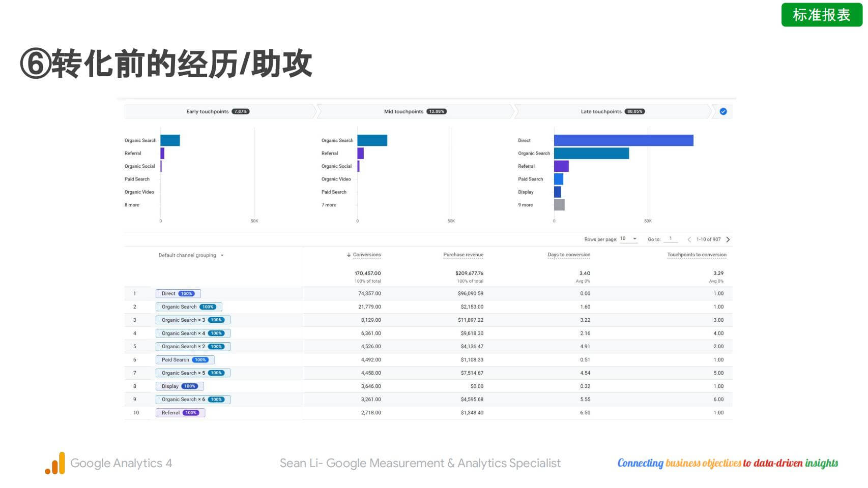Select Early touchpoints segment
This screenshot has height=488, width=868.
pyautogui.click(x=218, y=111)
